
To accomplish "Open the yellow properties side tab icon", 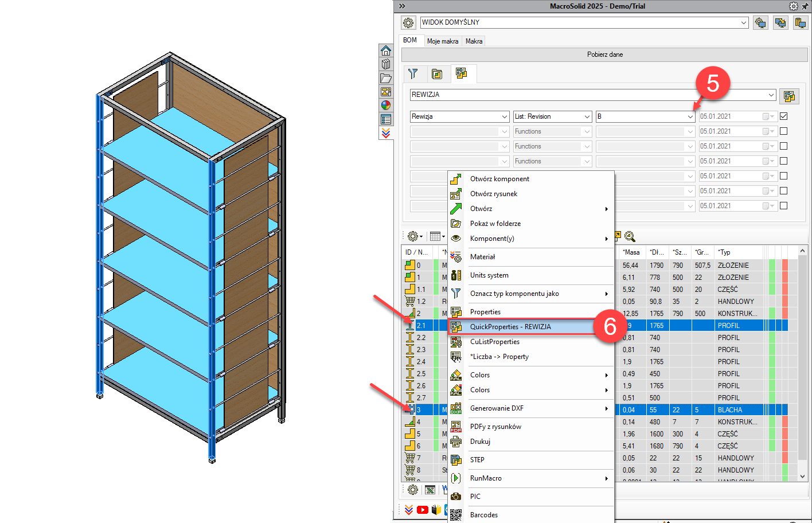I will coord(386,92).
